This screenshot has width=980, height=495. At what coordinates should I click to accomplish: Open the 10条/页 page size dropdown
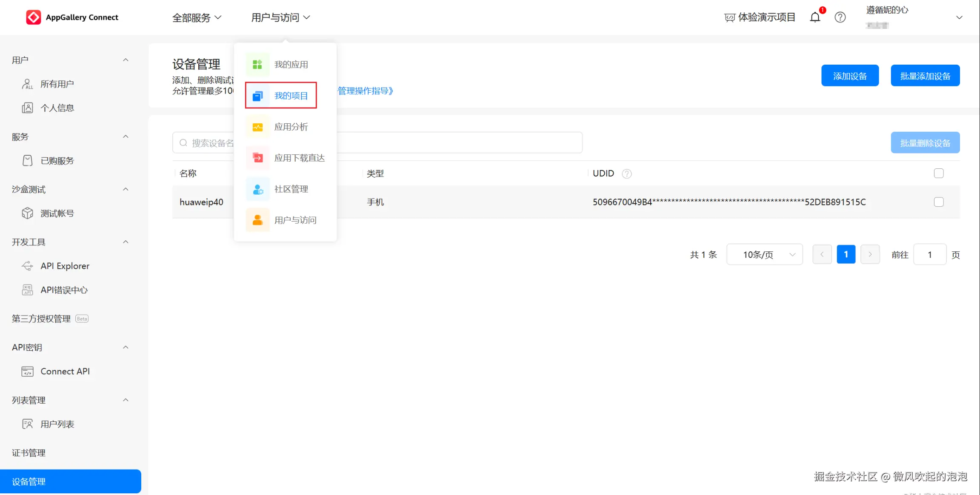[x=764, y=254]
